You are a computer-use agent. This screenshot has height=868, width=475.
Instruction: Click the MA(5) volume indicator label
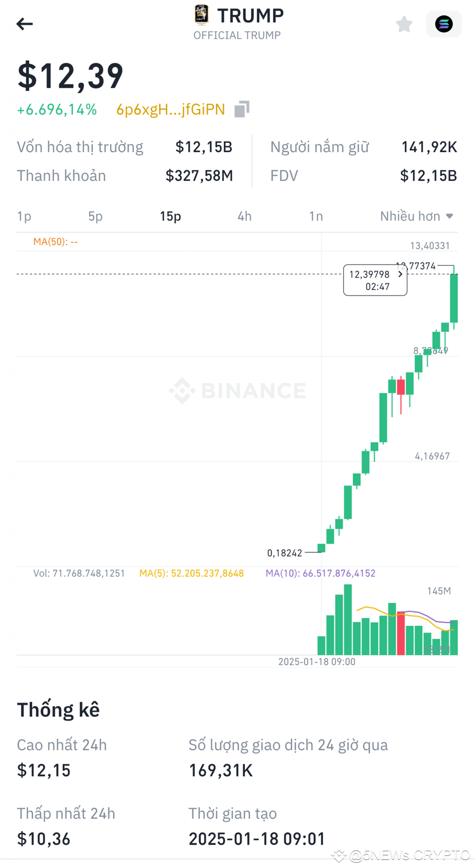pyautogui.click(x=191, y=573)
